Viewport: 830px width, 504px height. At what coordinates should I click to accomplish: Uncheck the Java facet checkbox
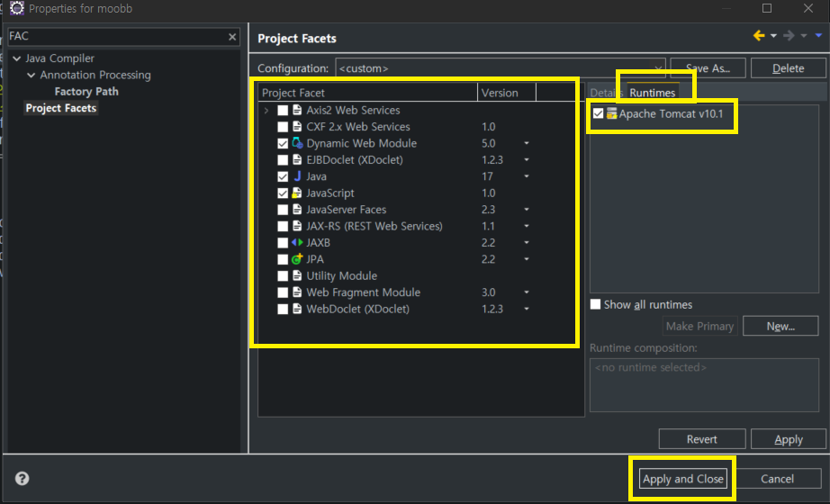pyautogui.click(x=283, y=176)
